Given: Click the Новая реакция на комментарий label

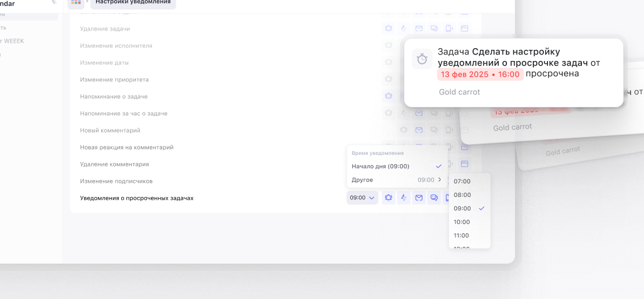Looking at the screenshot, I should [127, 147].
